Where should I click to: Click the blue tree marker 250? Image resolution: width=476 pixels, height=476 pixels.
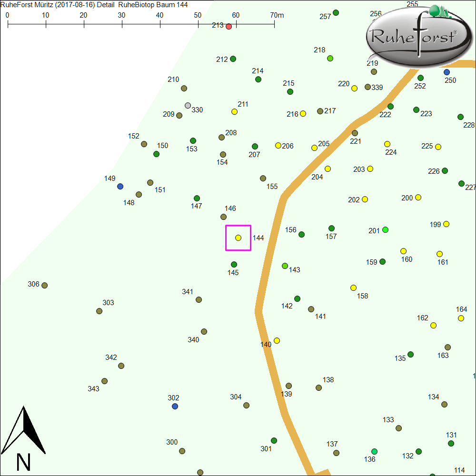pos(446,72)
